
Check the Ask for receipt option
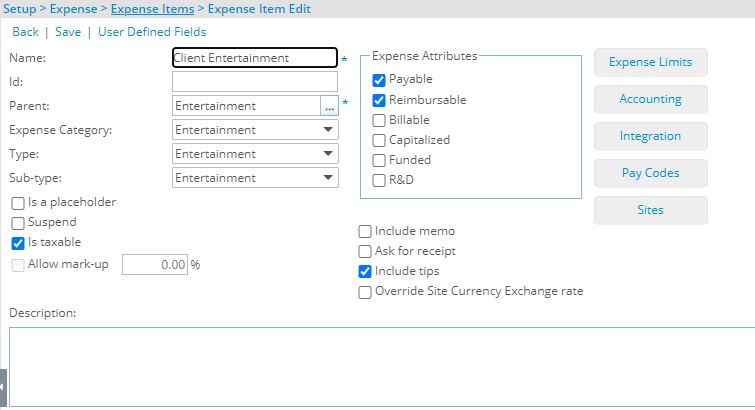pos(365,251)
